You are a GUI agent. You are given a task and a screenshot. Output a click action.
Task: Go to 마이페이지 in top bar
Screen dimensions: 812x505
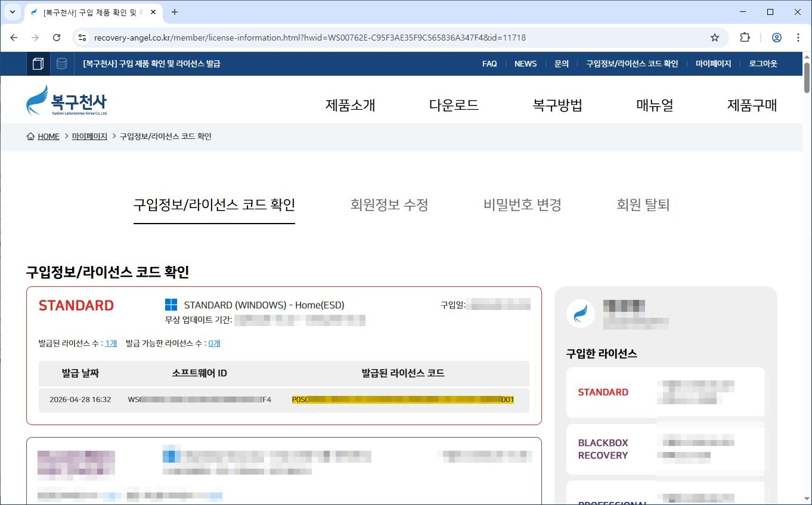713,64
